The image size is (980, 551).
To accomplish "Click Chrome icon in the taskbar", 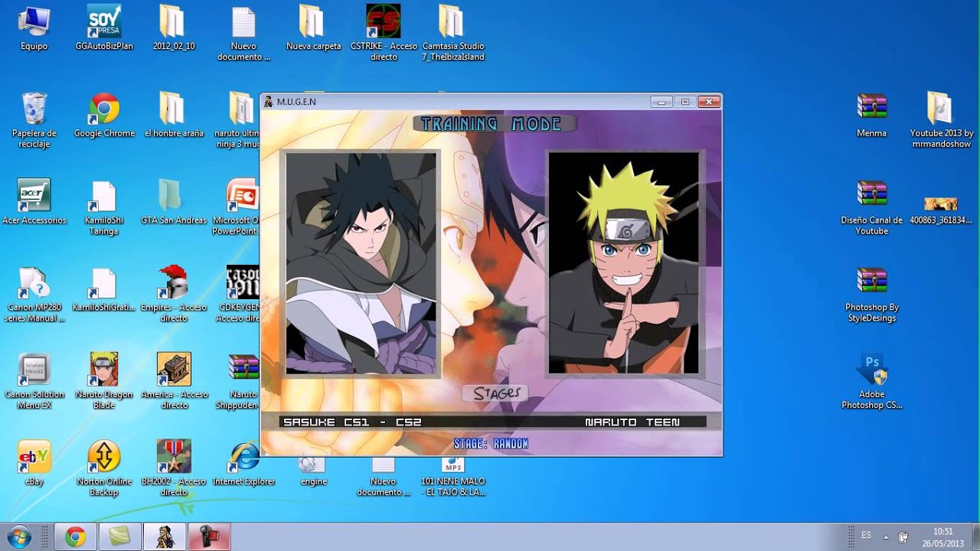I will (75, 537).
